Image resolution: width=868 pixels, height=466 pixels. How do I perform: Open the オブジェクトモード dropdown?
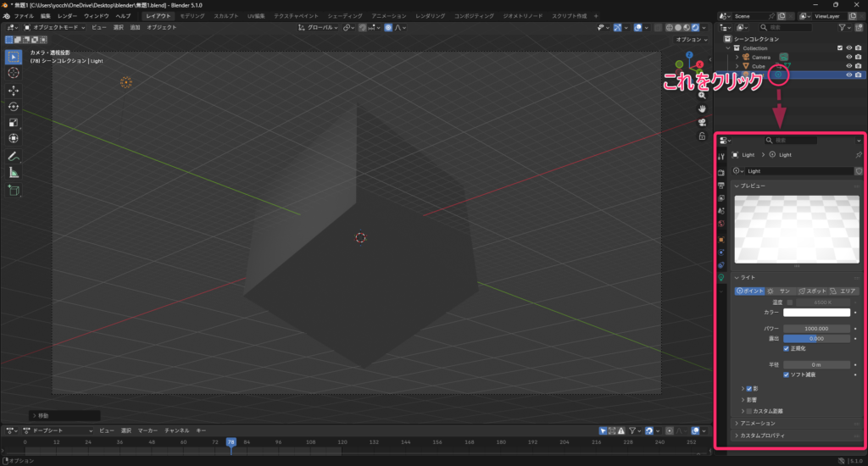coord(54,28)
